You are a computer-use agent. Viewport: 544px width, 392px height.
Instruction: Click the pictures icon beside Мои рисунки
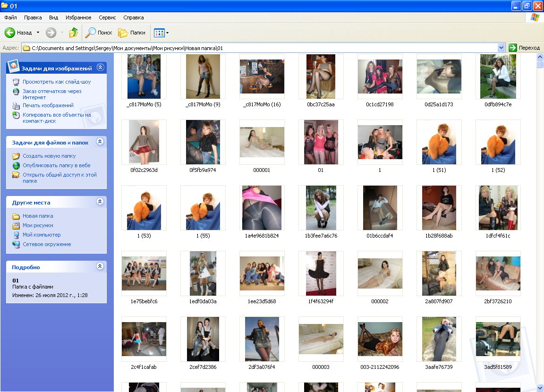pos(16,225)
